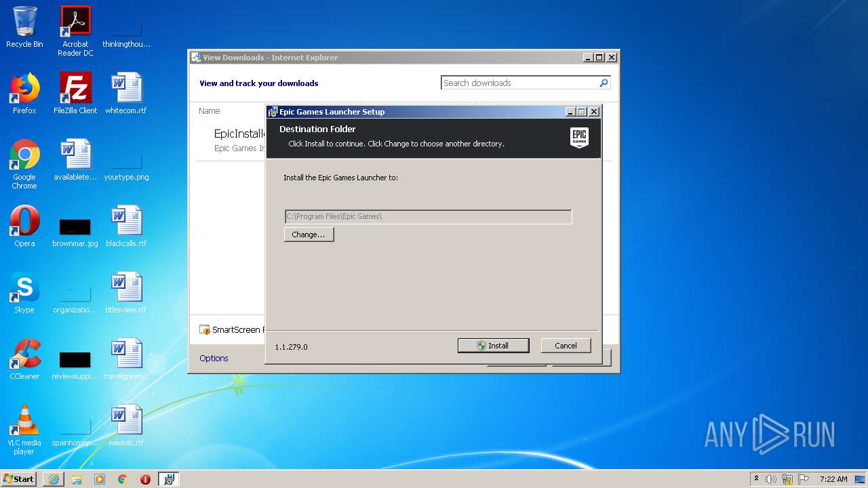This screenshot has width=868, height=488.
Task: Click the Chrome taskbar icon
Action: pos(123,479)
